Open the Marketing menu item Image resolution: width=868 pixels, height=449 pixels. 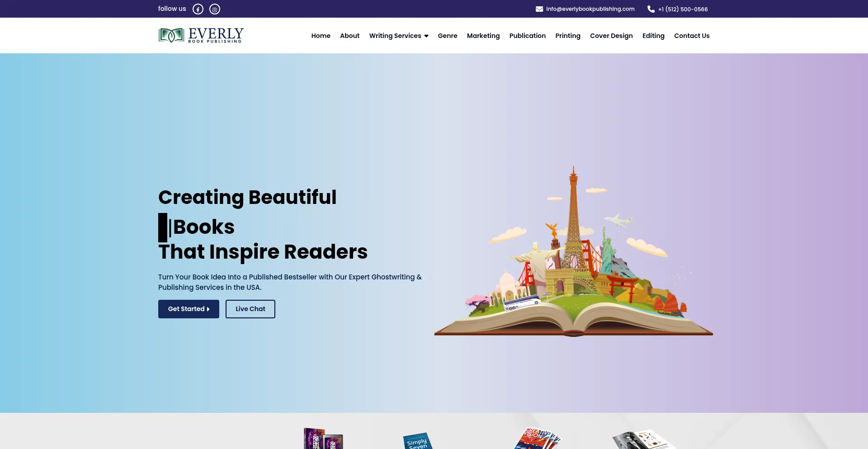pos(483,36)
